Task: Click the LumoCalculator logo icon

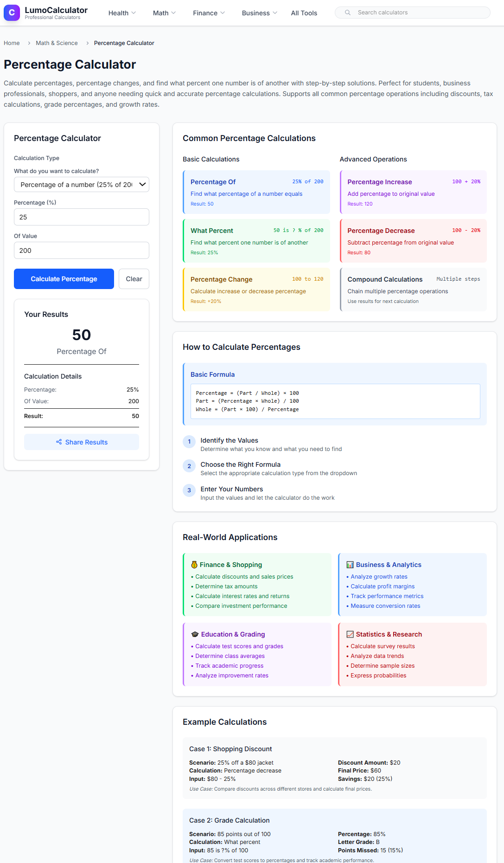Action: (x=12, y=13)
